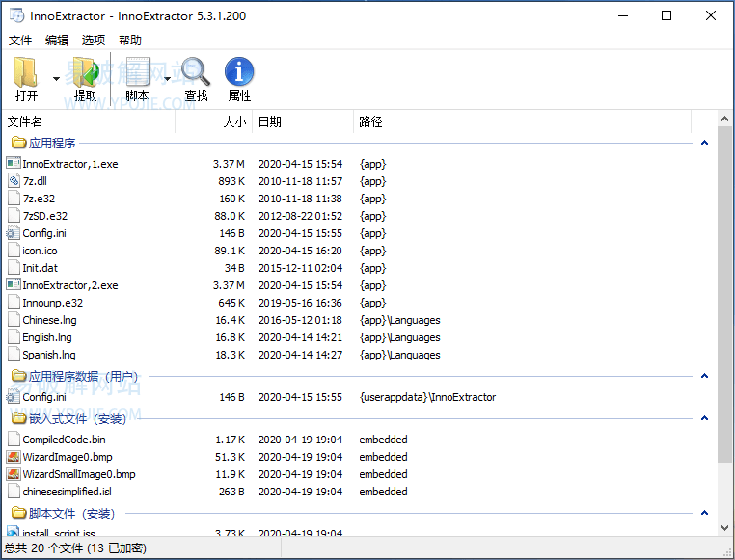Sort by the 日期 column header
This screenshot has width=735, height=560.
point(303,121)
